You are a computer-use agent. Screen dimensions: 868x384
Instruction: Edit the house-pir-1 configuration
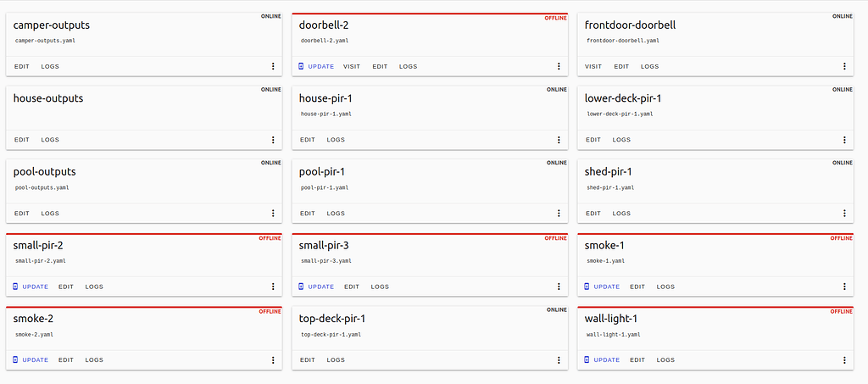(x=307, y=140)
